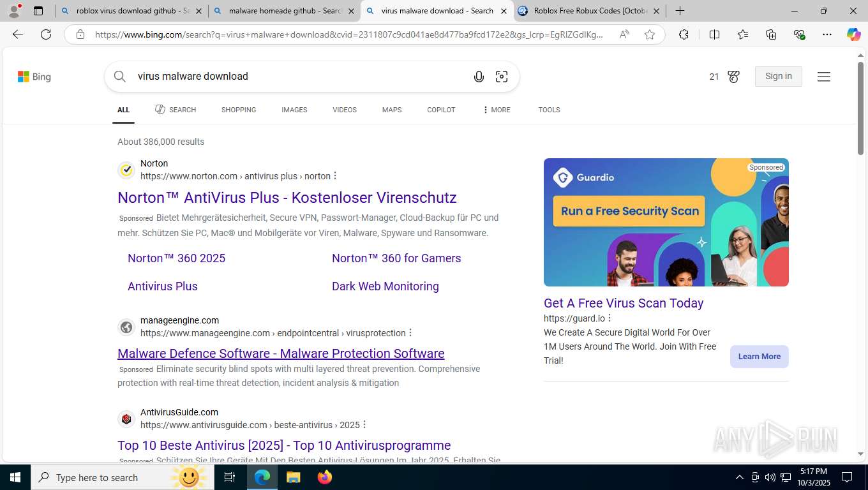Expand the MORE dropdown
The height and width of the screenshot is (490, 868).
[x=497, y=110]
